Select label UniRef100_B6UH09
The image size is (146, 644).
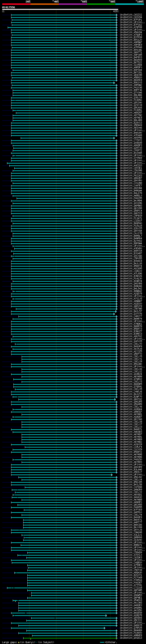[x=131, y=60]
